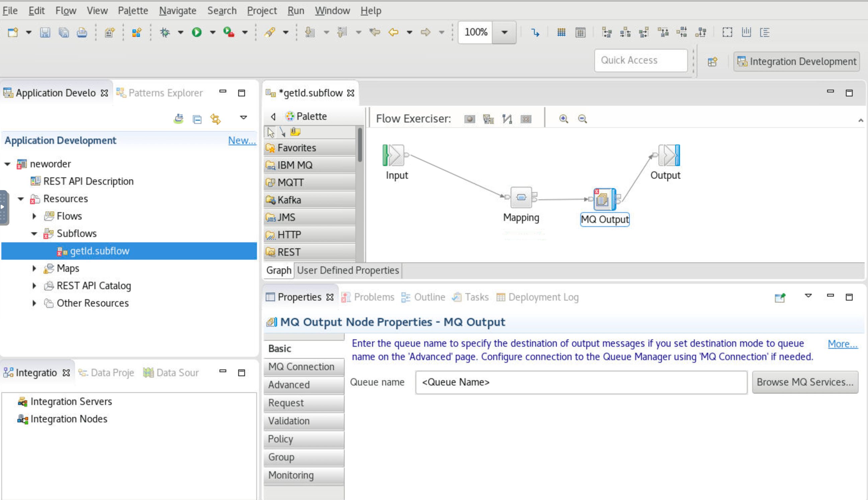Image resolution: width=868 pixels, height=500 pixels.
Task: Switch to the User Defined Properties tab
Action: point(348,270)
